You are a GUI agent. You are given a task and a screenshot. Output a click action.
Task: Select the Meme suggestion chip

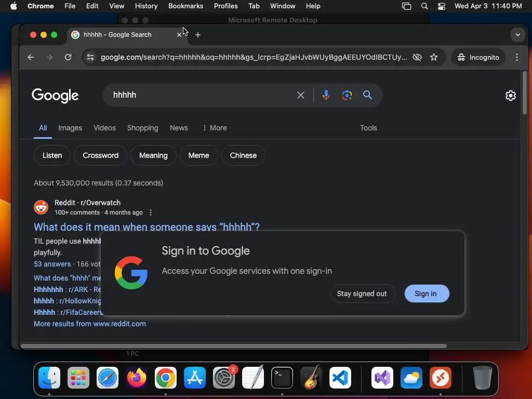[x=199, y=155]
